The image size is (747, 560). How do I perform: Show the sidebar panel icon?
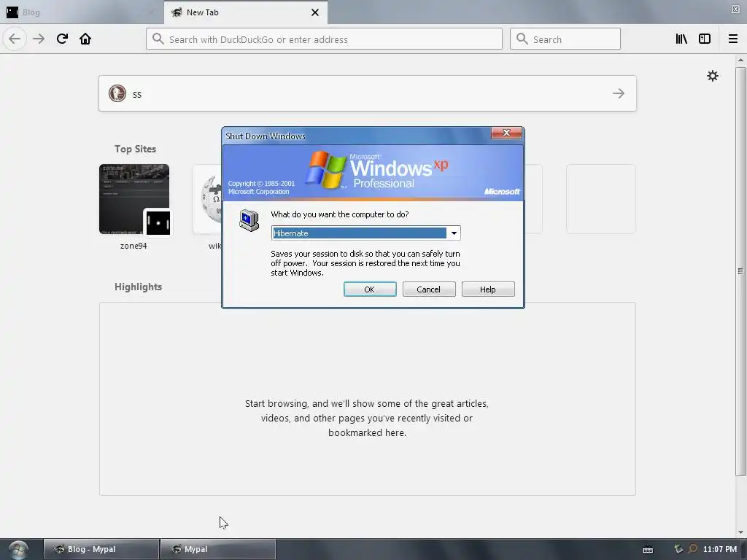pos(705,39)
